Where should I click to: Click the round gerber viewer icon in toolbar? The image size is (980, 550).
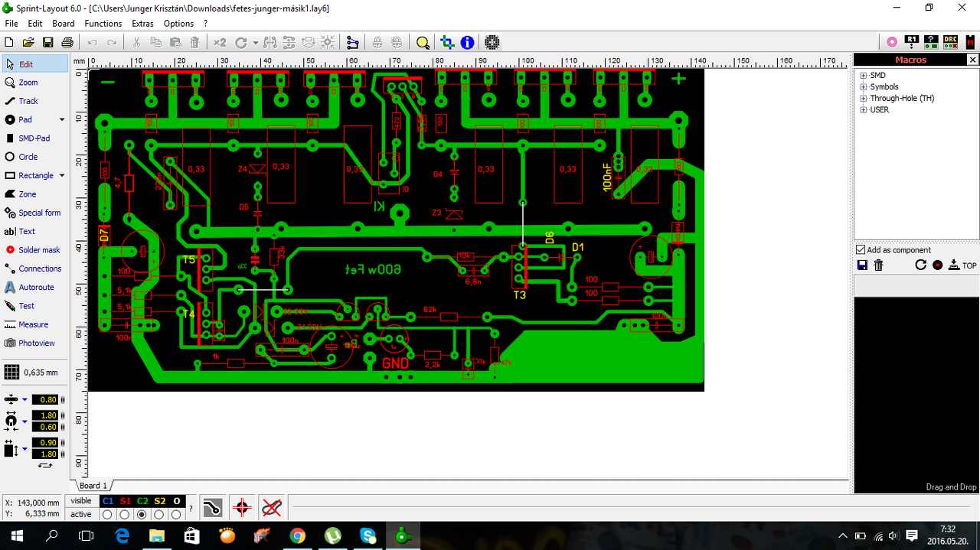492,43
